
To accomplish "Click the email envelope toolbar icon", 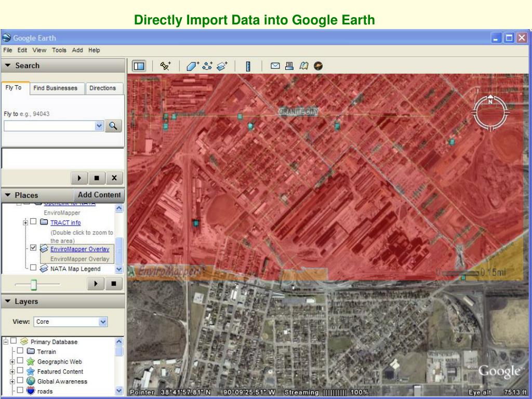I will 275,65.
